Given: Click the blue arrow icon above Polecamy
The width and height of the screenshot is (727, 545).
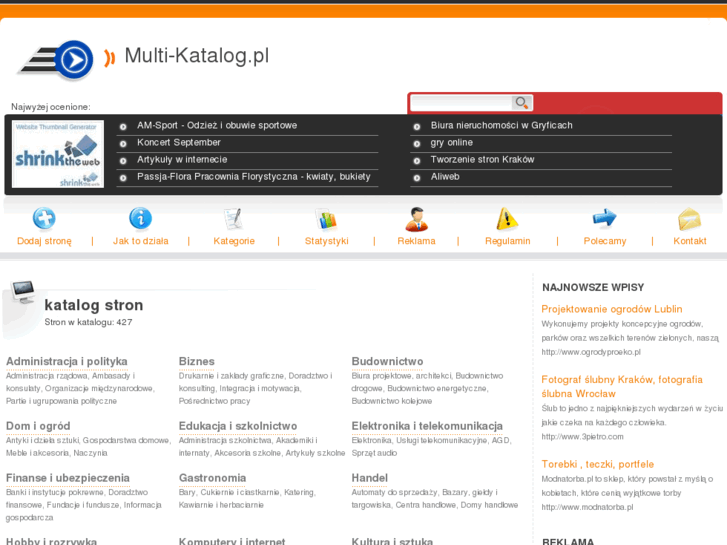Looking at the screenshot, I should pos(605,218).
